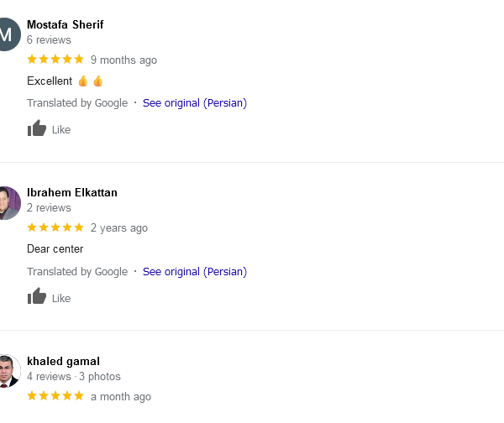This screenshot has height=423, width=504.
Task: Like Mostafa Sherif's review with thumbs-up icon
Action: click(37, 128)
